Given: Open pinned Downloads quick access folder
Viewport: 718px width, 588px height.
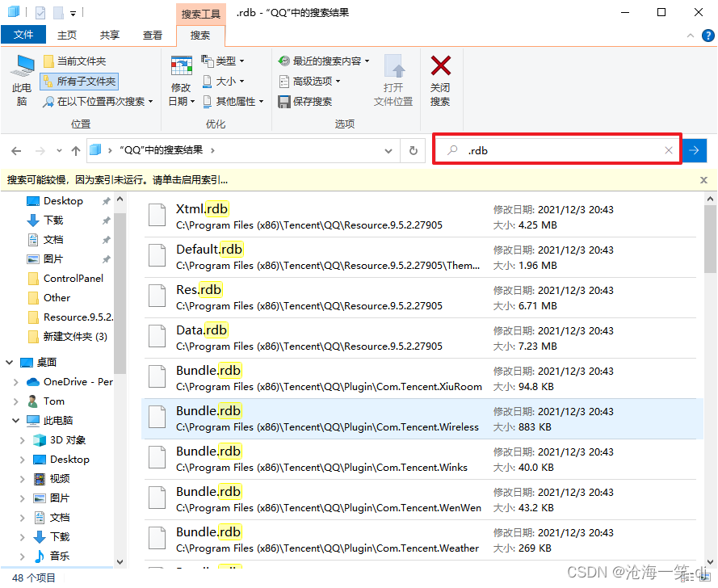Looking at the screenshot, I should pos(53,220).
